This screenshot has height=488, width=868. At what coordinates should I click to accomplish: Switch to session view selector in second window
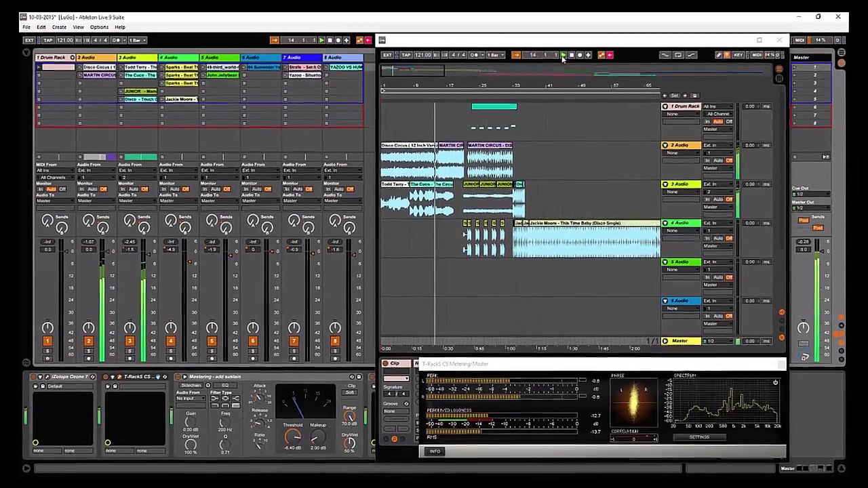(779, 79)
